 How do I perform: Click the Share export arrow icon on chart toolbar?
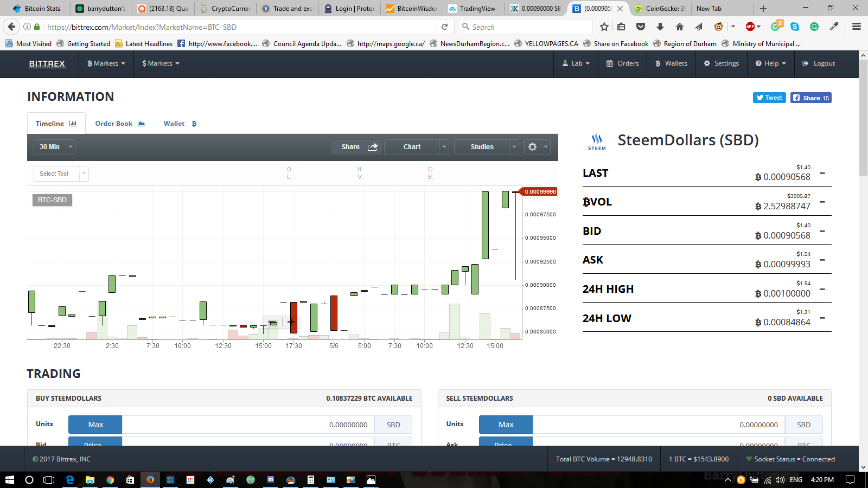click(373, 147)
